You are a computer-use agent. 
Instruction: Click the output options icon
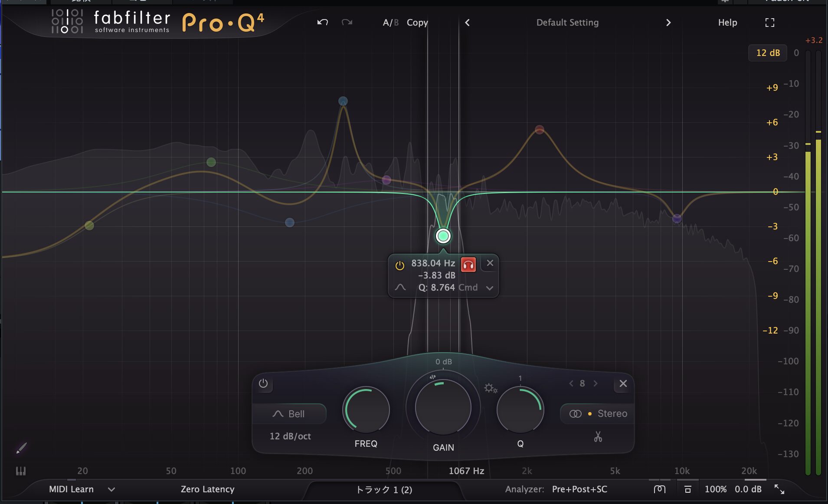pyautogui.click(x=687, y=489)
